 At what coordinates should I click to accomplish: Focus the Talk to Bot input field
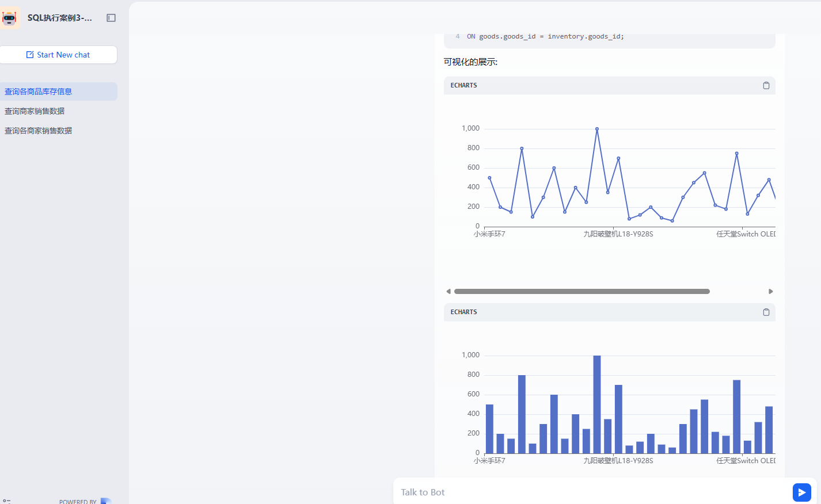(593, 492)
